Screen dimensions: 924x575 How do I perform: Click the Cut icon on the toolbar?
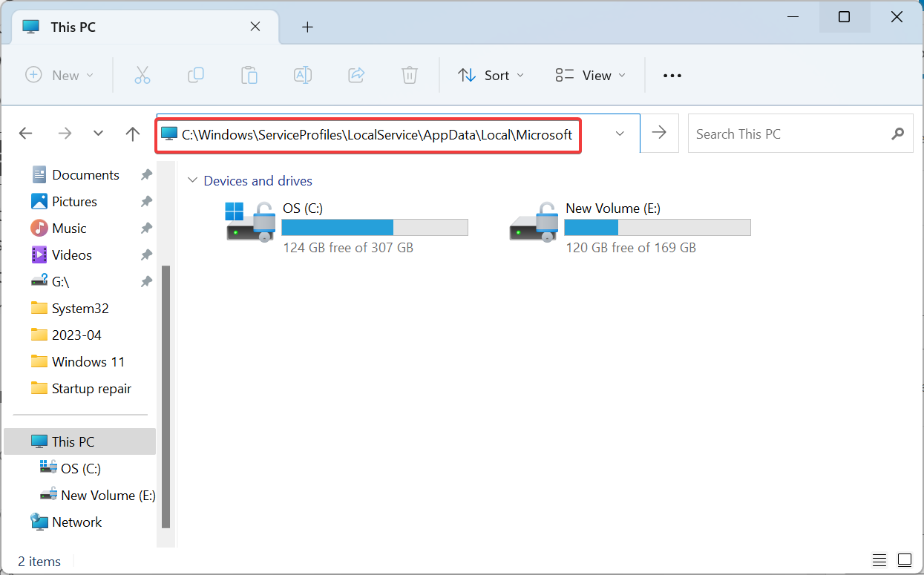click(x=142, y=75)
